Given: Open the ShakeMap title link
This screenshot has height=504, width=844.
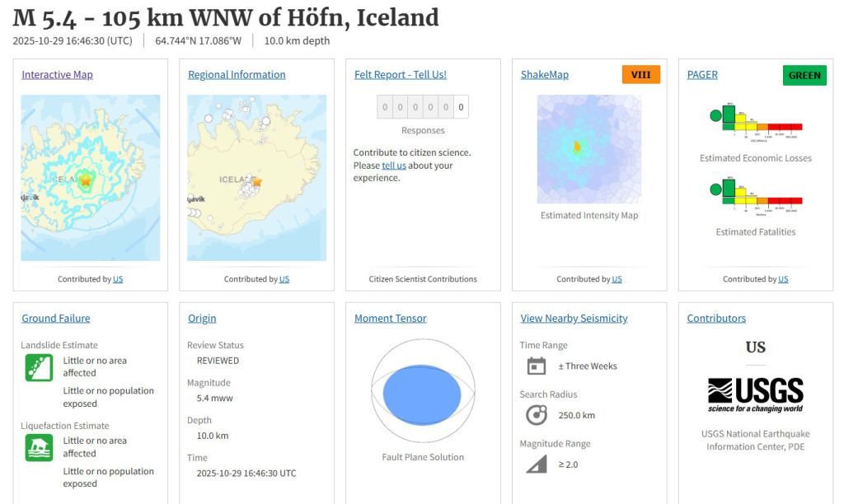Looking at the screenshot, I should (544, 75).
